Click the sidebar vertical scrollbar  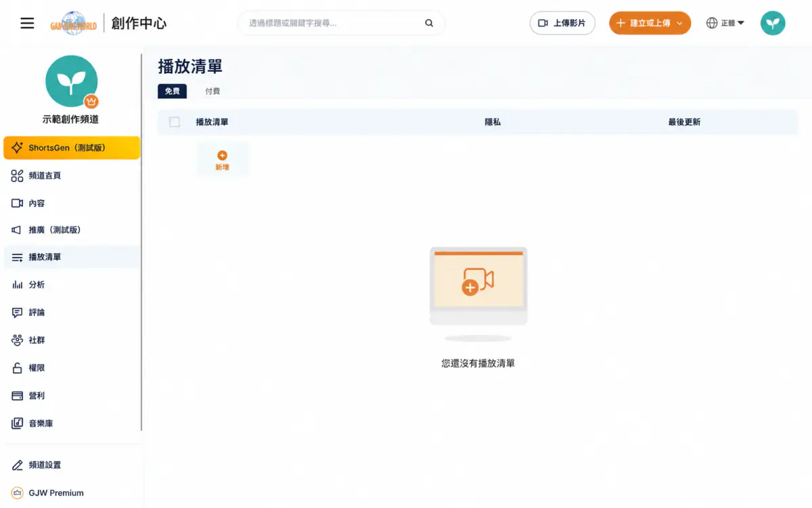coord(141,242)
